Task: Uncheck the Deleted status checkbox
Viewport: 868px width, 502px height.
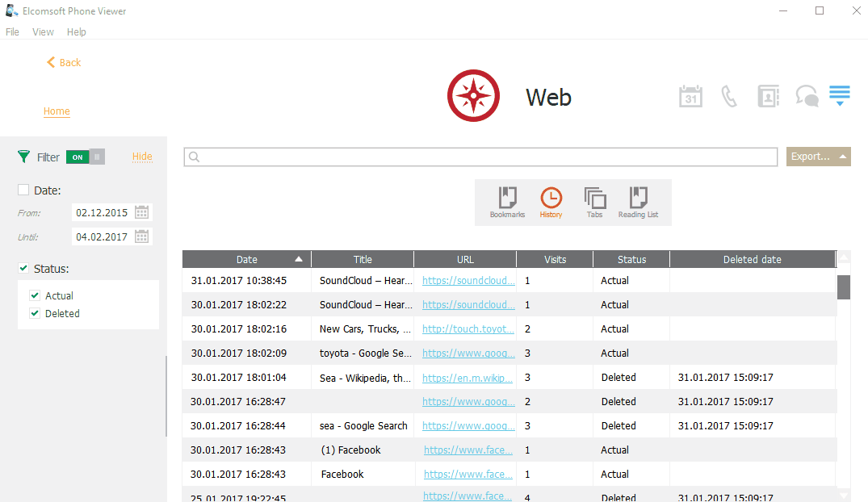Action: pos(35,314)
